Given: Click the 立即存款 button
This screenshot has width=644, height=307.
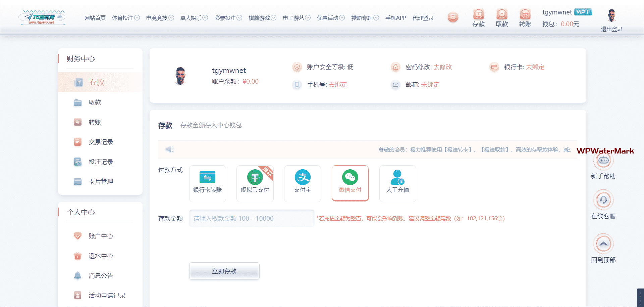Looking at the screenshot, I should point(224,271).
